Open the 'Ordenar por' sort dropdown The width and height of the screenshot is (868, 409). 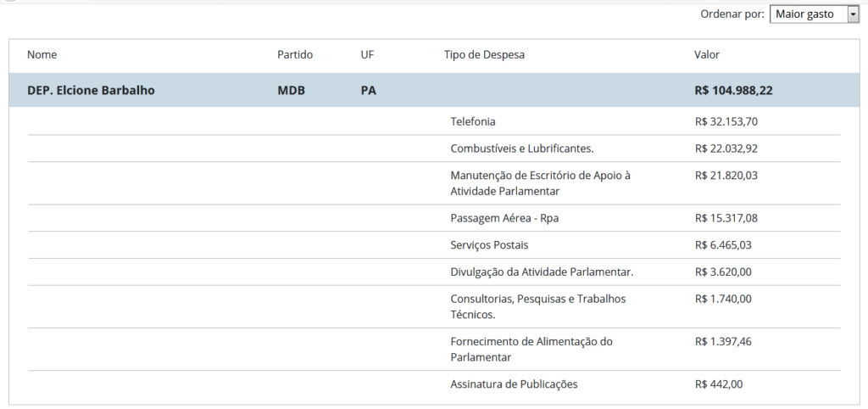814,14
